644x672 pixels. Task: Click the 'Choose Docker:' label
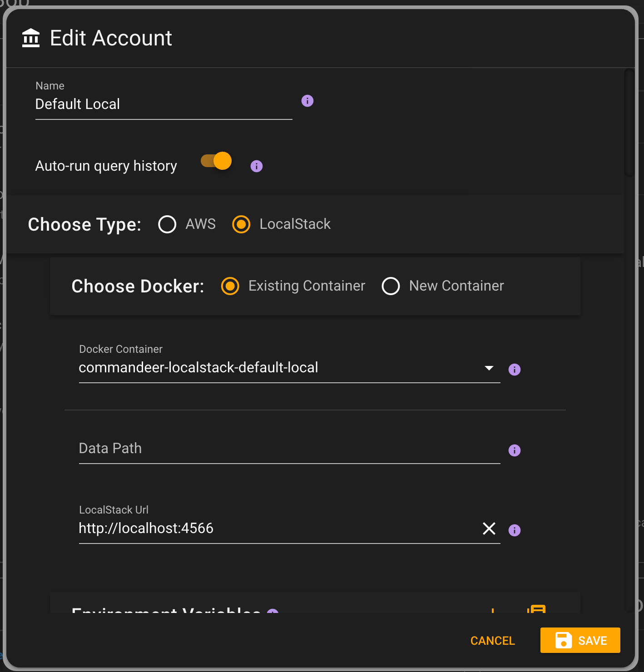tap(138, 287)
